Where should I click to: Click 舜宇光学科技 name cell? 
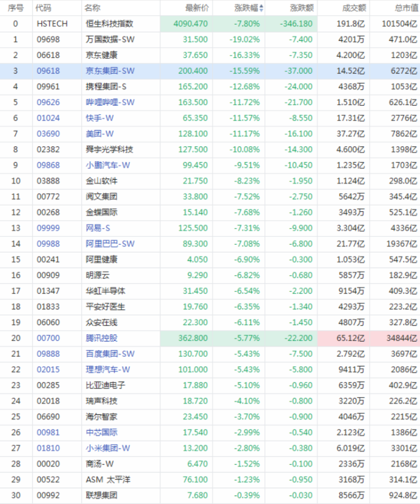pos(109,150)
